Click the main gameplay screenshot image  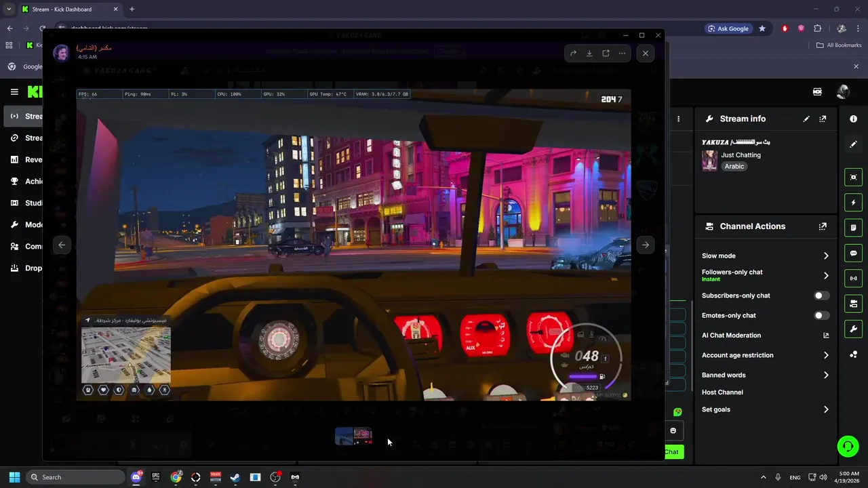353,245
